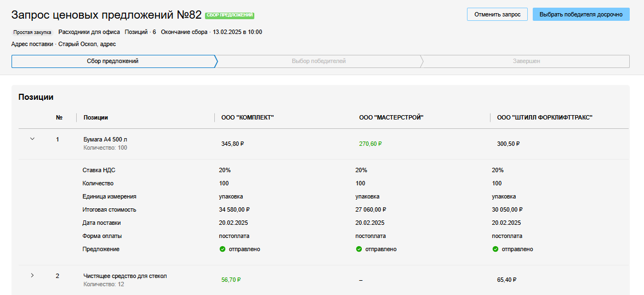Click the Отменить запрос button
The image size is (644, 295).
[x=497, y=14]
